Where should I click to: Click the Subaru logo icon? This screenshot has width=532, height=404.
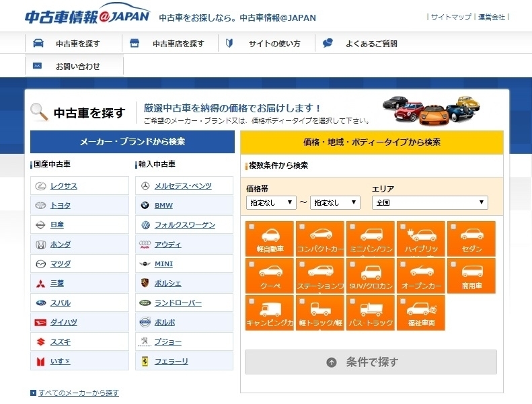pyautogui.click(x=41, y=303)
